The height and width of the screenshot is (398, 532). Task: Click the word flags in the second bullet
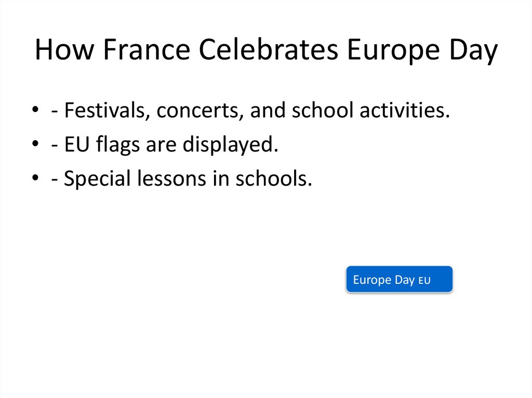[x=116, y=145]
